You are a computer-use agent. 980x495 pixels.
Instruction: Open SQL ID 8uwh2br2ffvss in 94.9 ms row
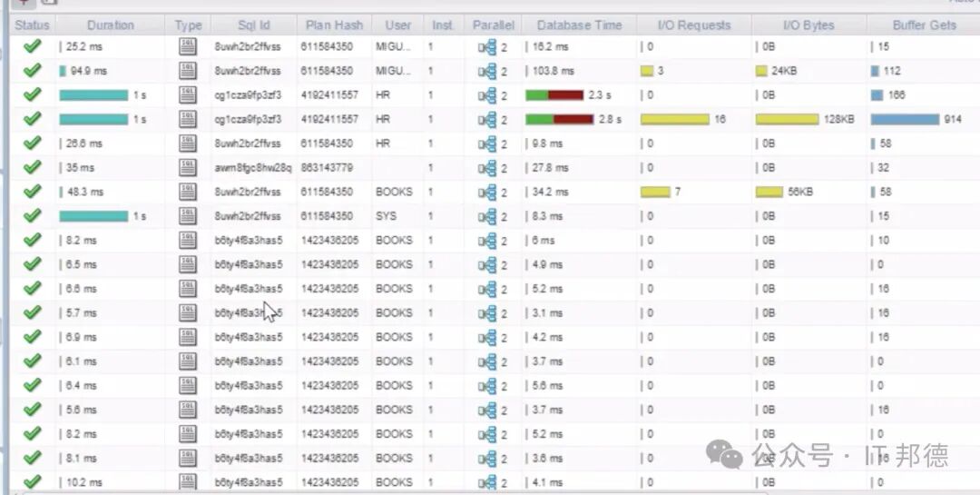click(248, 71)
